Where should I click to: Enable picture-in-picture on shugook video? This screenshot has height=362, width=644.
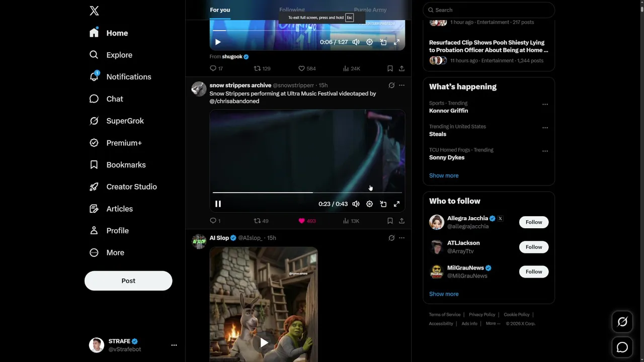[383, 42]
